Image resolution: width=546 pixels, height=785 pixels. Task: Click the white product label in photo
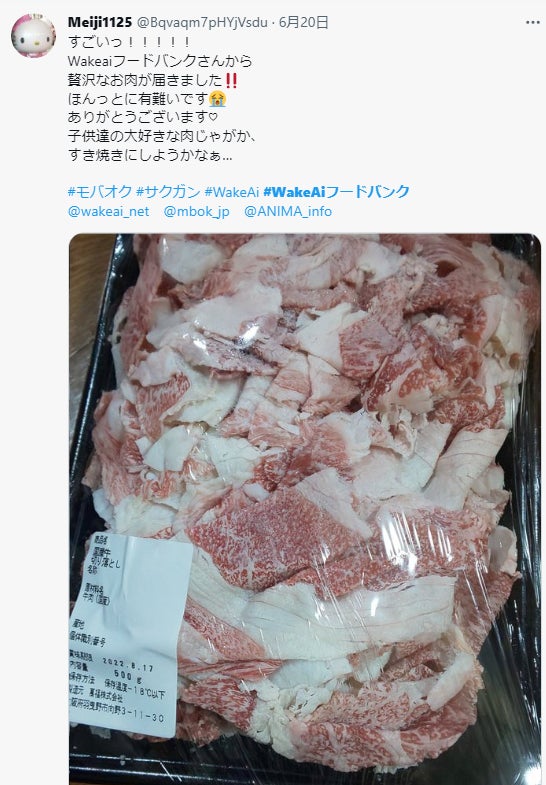pos(130,635)
